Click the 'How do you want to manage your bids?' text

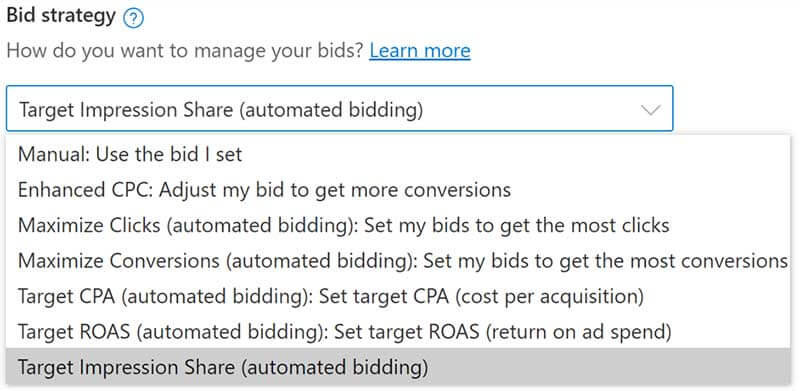tap(185, 51)
